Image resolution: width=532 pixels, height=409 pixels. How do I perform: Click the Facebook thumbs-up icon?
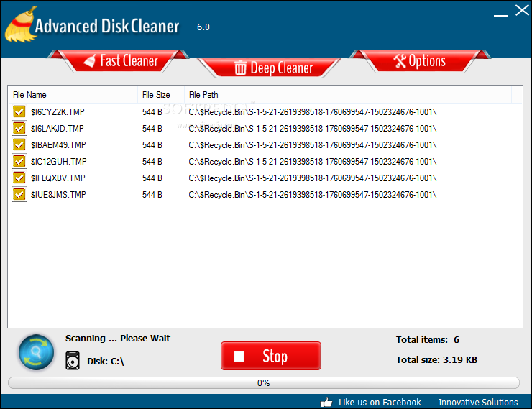[x=326, y=403]
